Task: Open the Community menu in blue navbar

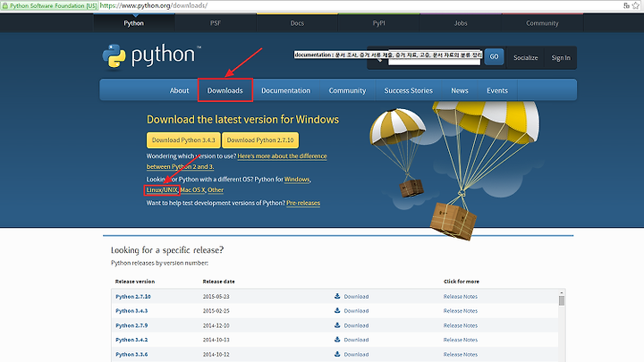Action: [x=347, y=90]
